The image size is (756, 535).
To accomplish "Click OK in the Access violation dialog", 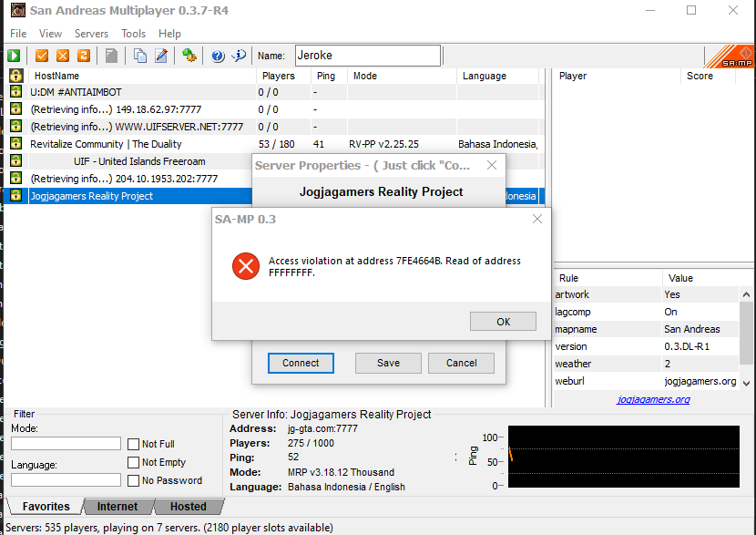I will pos(504,322).
